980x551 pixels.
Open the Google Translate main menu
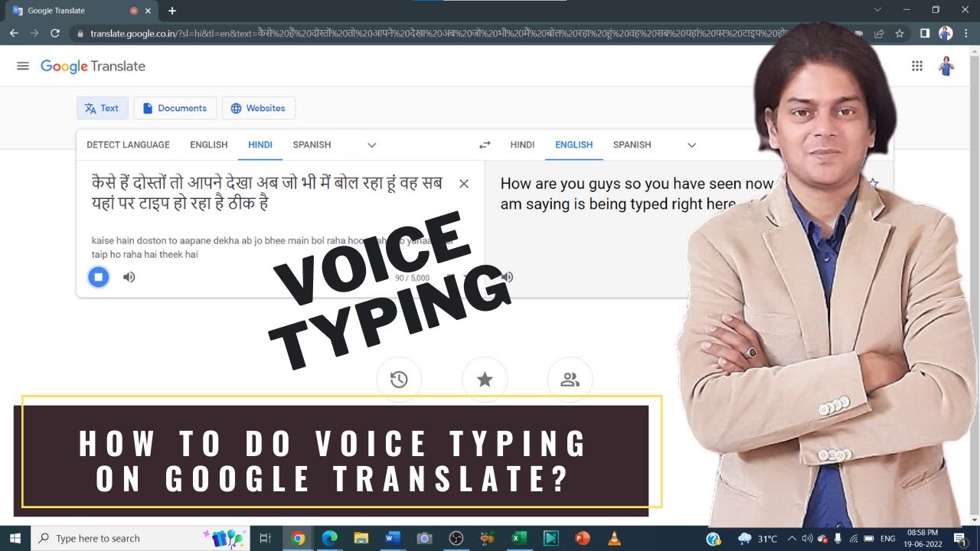[x=23, y=66]
